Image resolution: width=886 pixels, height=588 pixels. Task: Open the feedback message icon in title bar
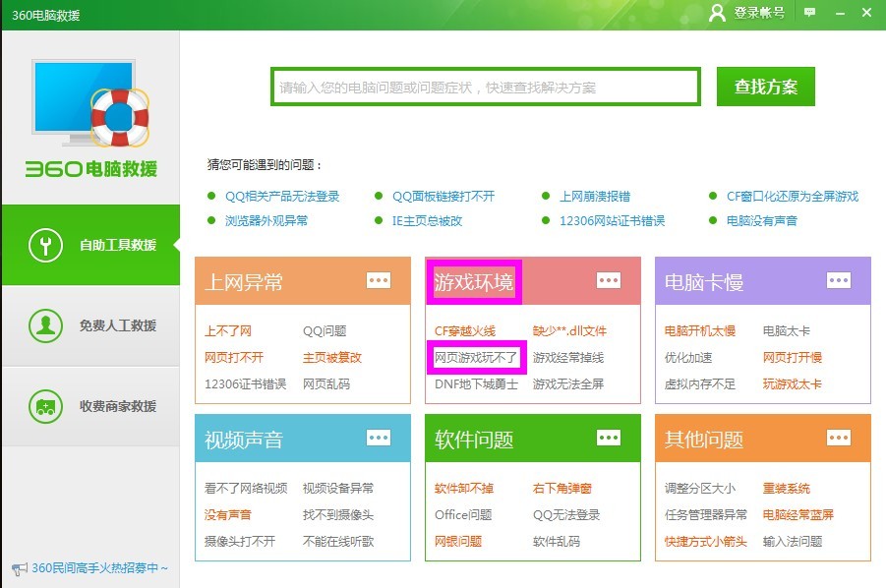pos(809,13)
